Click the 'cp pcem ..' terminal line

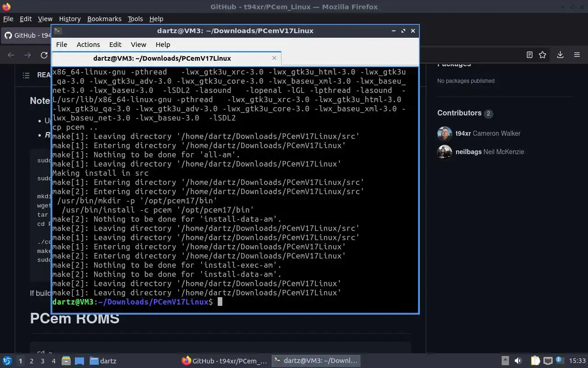tap(75, 127)
